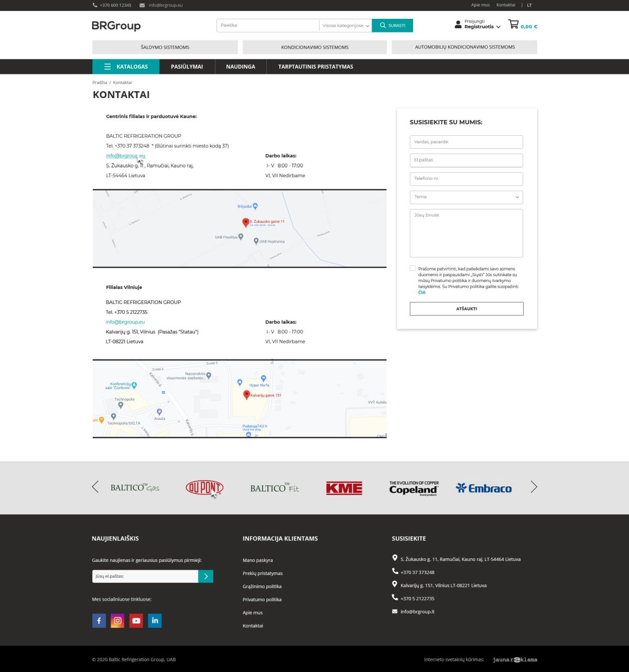Follow the Apie mus top link
This screenshot has height=672, width=629.
pos(480,5)
